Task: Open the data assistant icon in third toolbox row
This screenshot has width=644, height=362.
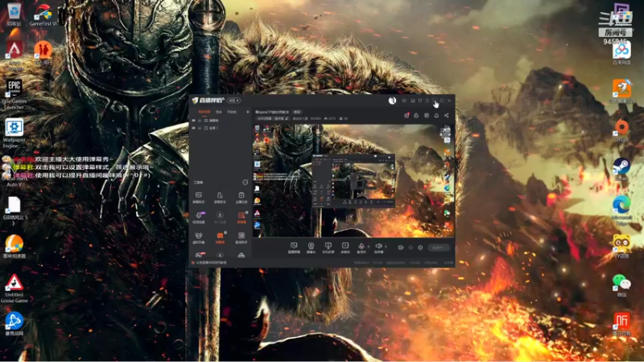Action: 241,238
